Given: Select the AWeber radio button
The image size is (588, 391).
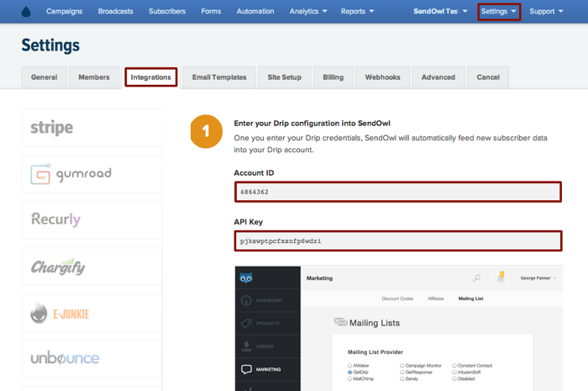Looking at the screenshot, I should click(x=350, y=366).
